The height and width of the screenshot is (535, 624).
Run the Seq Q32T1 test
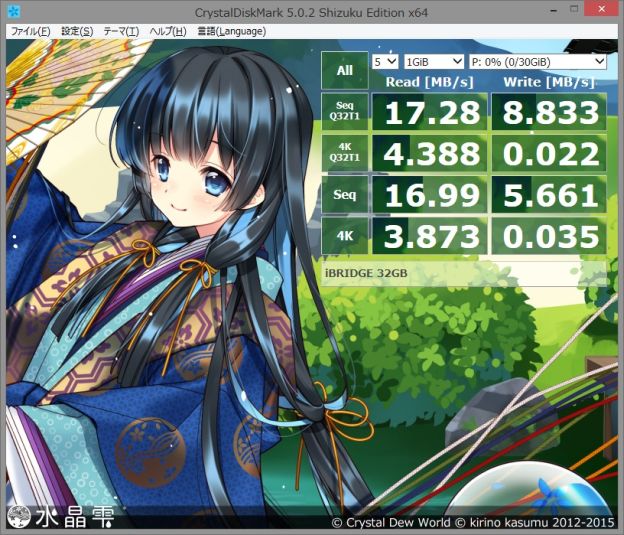345,111
